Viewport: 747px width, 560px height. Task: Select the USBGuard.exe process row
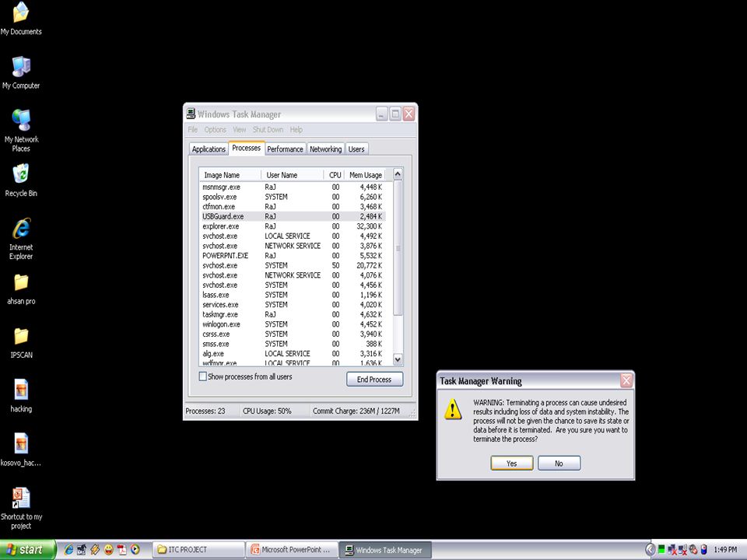click(x=293, y=216)
